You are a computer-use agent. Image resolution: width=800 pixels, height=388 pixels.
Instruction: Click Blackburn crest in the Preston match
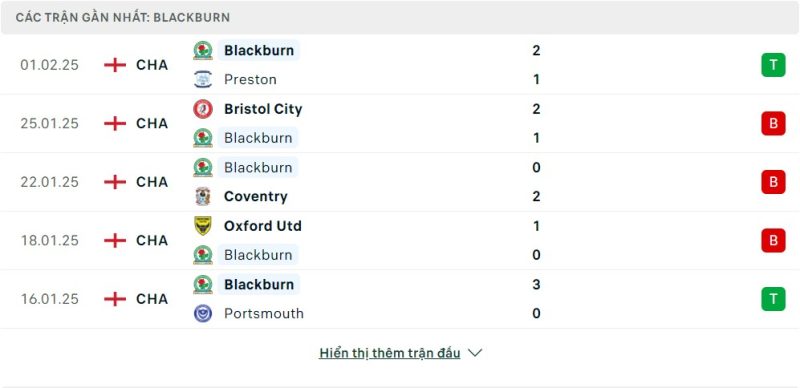[203, 50]
